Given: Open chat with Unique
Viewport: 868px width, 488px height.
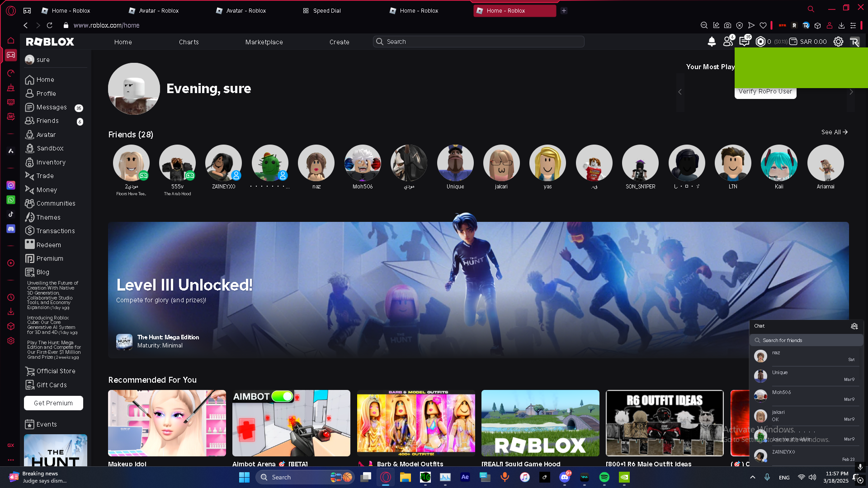Looking at the screenshot, I should coord(806,376).
